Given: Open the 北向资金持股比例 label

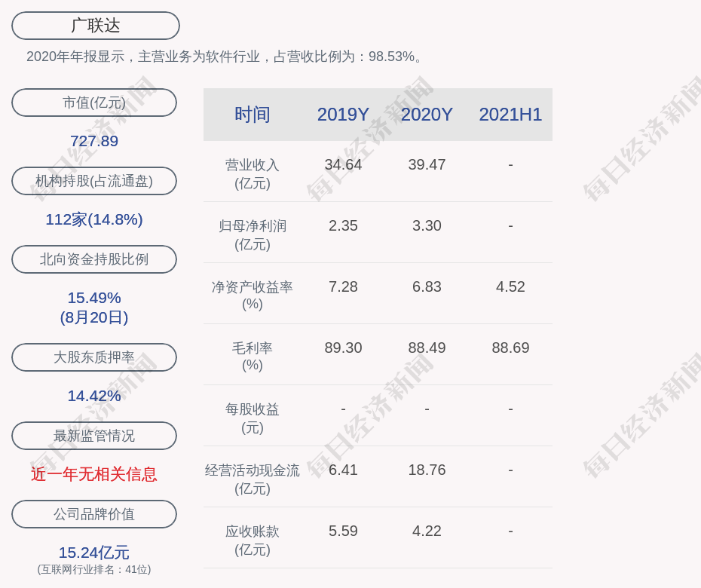Looking at the screenshot, I should click(x=94, y=259).
